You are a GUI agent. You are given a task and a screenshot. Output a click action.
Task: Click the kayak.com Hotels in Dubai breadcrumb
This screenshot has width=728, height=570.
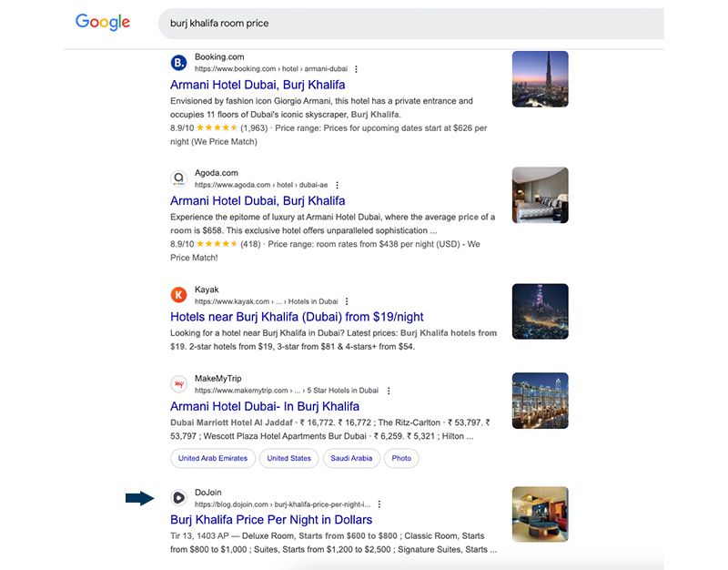[266, 301]
